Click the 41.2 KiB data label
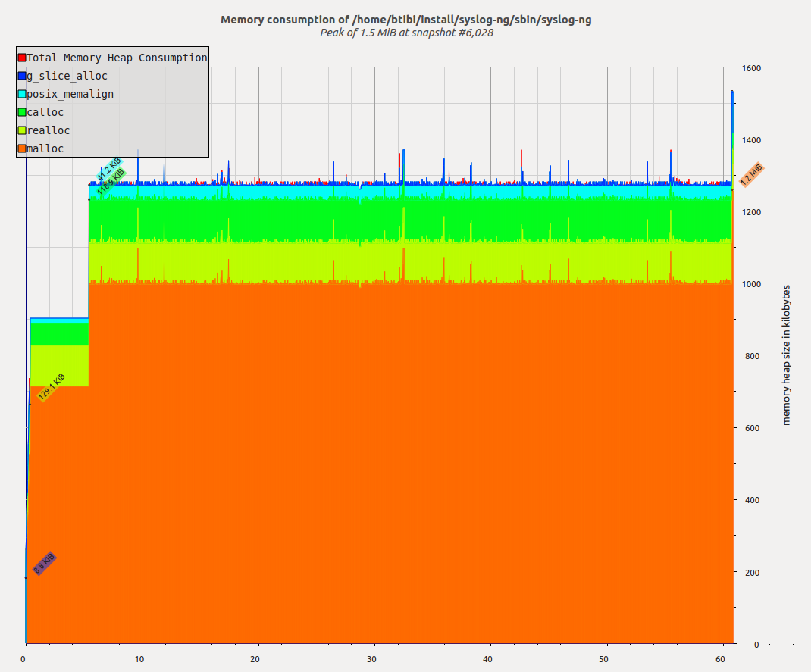The width and height of the screenshot is (811, 672). pos(108,170)
